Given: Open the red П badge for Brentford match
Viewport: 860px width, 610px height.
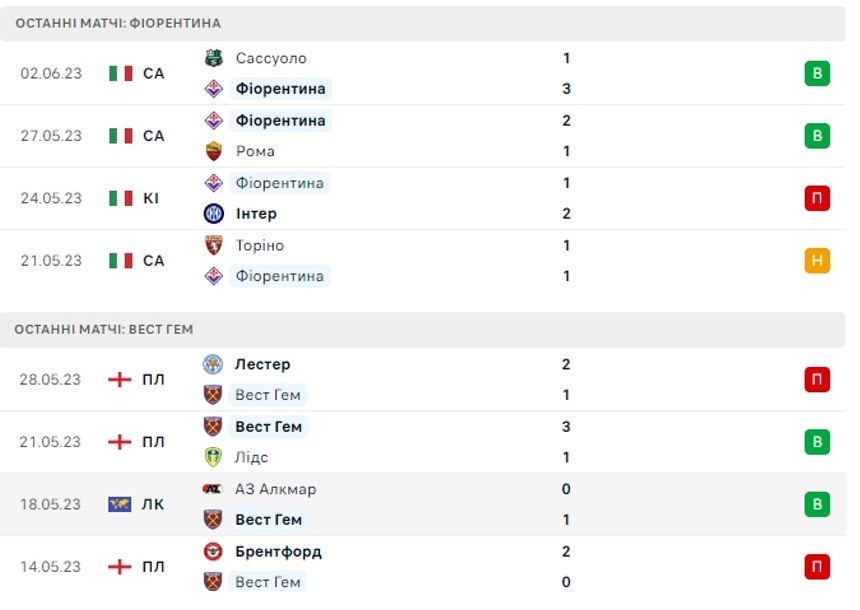Looking at the screenshot, I should (x=817, y=567).
